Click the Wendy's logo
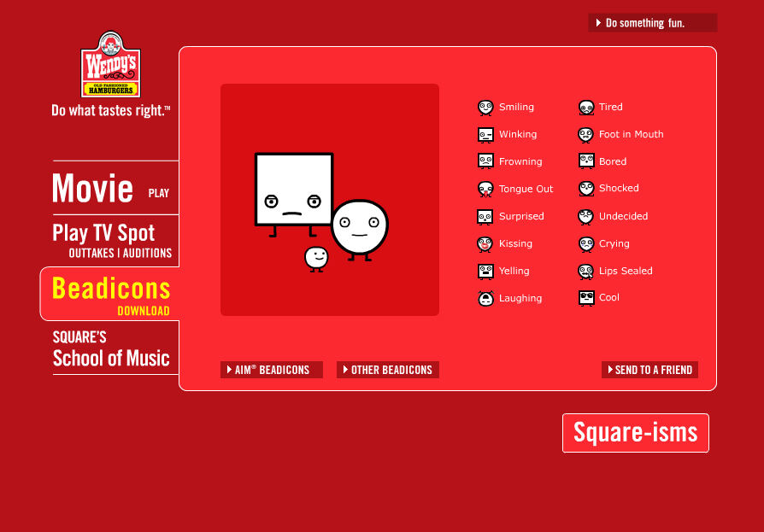The image size is (764, 532). (110, 64)
